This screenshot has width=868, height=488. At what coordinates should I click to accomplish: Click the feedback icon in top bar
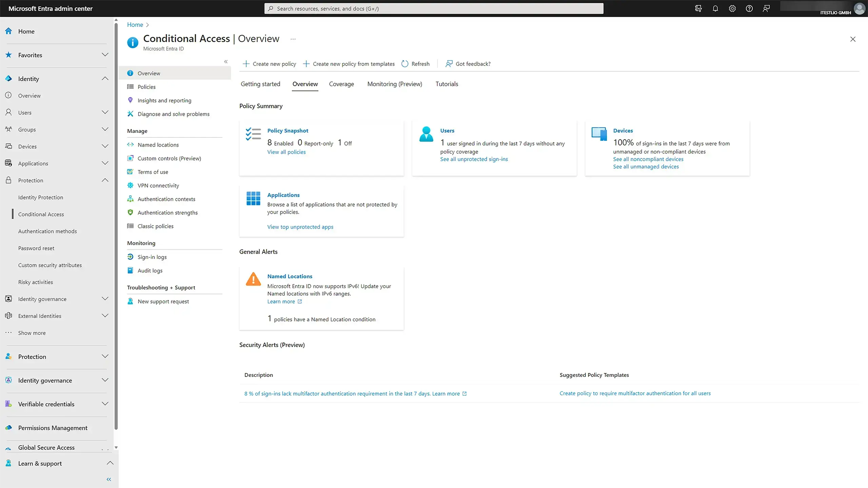coord(766,8)
